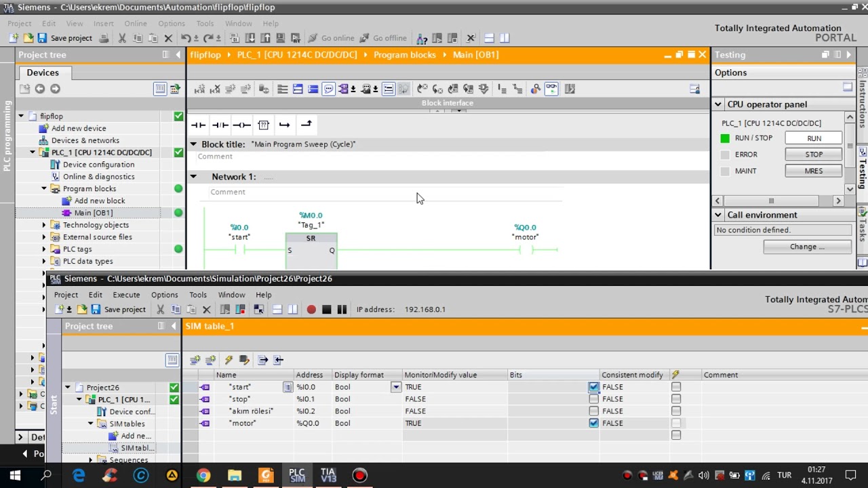Click Add new block in project tree
The height and width of the screenshot is (488, 868).
tap(100, 201)
